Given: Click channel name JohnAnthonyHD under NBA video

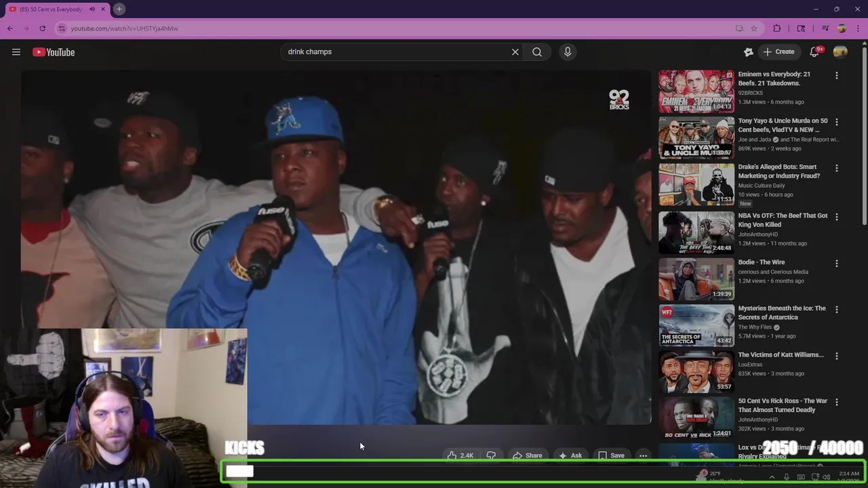Looking at the screenshot, I should (758, 235).
